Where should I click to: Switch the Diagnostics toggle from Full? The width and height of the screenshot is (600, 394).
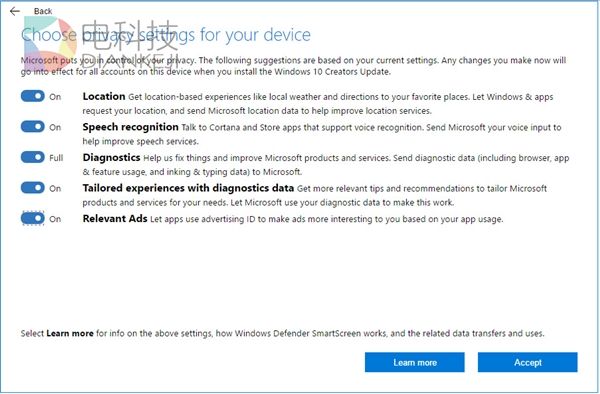point(33,157)
